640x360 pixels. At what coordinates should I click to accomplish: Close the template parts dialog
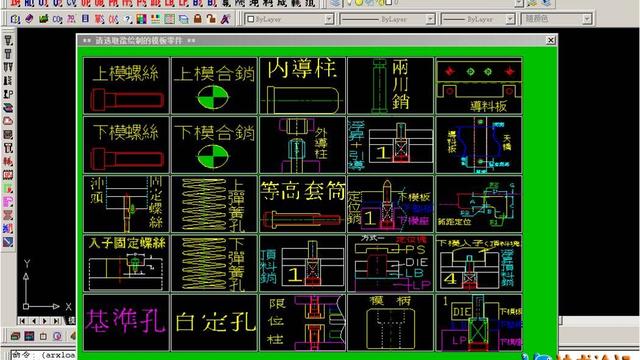coord(550,40)
